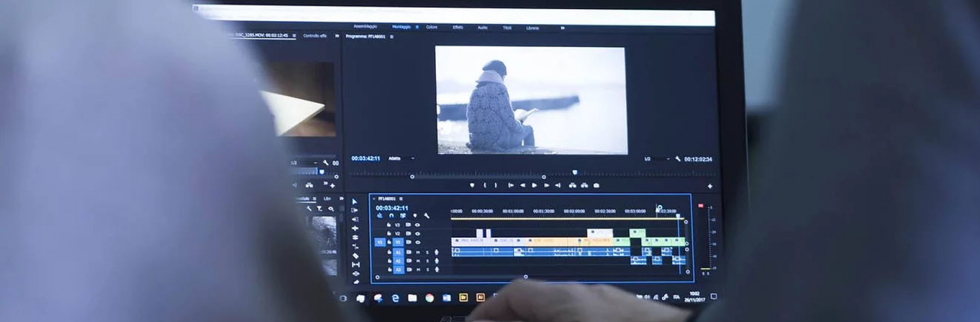
Task: Toggle V3 track output eye
Action: pos(418,225)
